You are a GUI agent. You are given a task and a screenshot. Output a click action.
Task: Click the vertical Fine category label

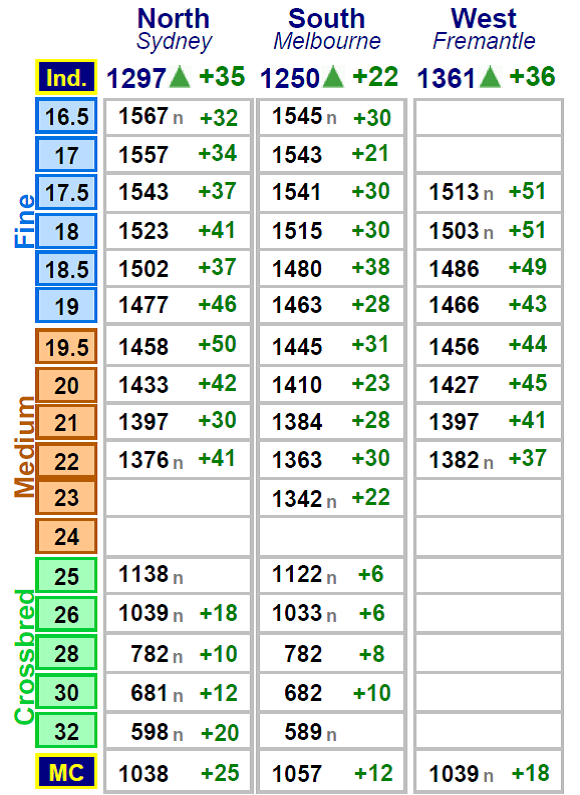coord(24,221)
